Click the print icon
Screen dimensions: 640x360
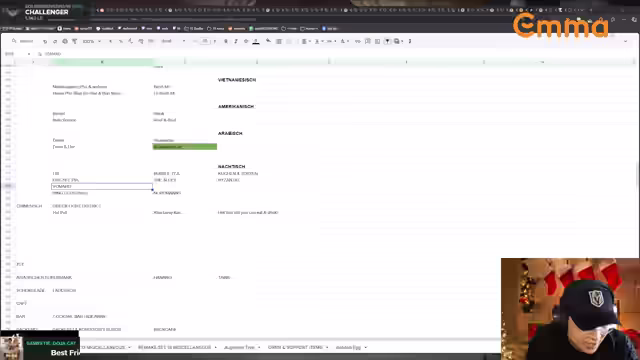pyautogui.click(x=65, y=41)
